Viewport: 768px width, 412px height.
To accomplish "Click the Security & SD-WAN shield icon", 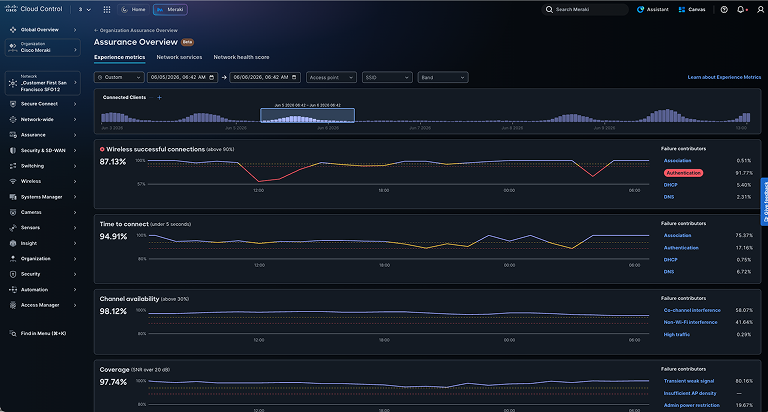I will (x=13, y=150).
